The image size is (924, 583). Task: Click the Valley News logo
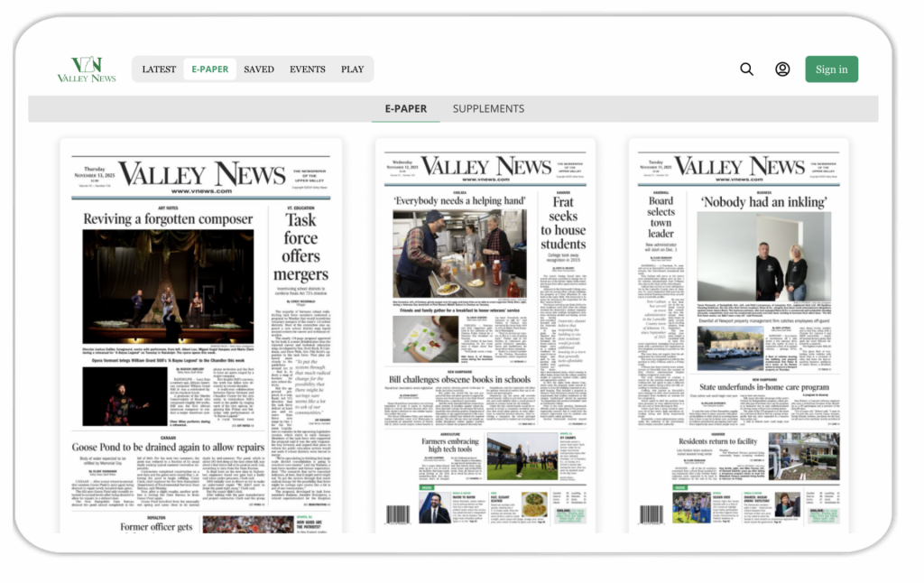[x=87, y=69]
